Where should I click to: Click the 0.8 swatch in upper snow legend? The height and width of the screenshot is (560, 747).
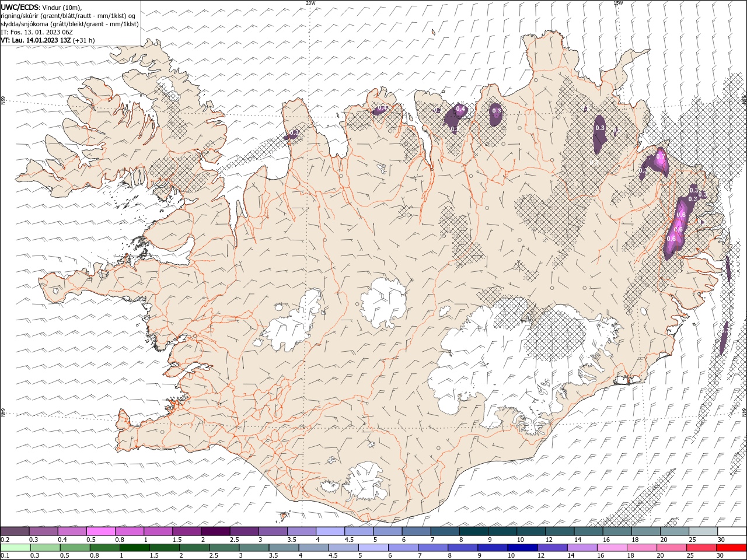pos(129,531)
